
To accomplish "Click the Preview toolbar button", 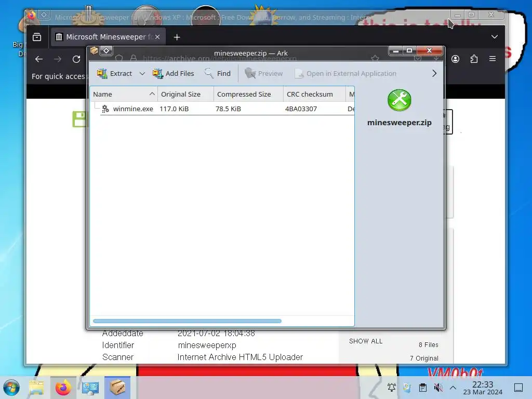I will [x=263, y=73].
